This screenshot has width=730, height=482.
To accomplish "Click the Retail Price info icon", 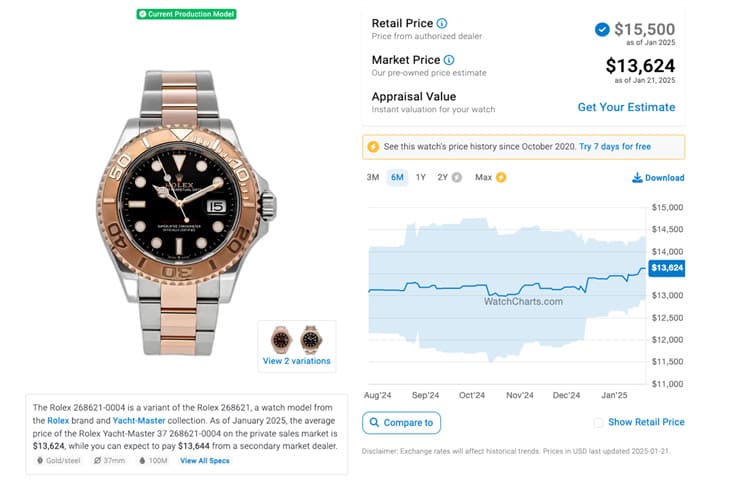I will [442, 23].
